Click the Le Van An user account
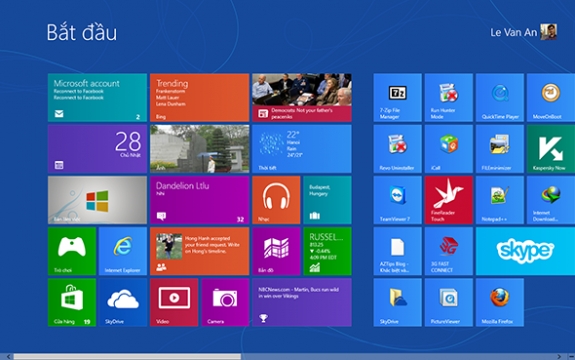 click(x=524, y=32)
